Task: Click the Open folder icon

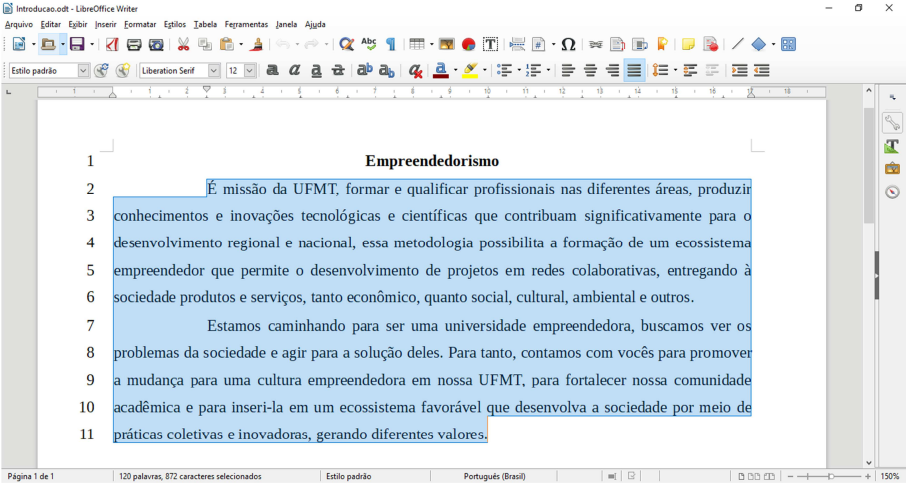Action: pyautogui.click(x=48, y=44)
